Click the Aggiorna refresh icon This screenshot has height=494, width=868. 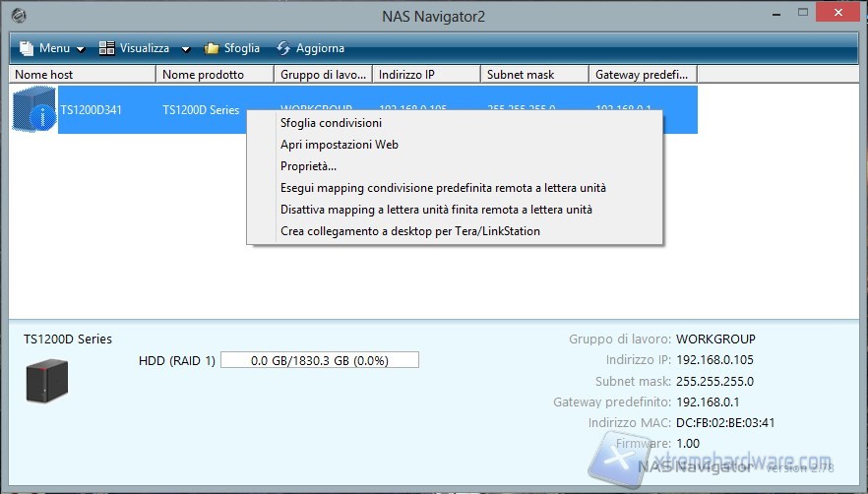[283, 48]
